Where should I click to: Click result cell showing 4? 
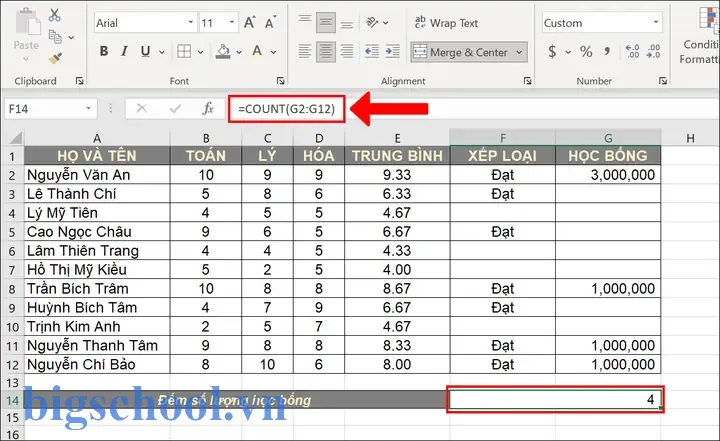(555, 400)
